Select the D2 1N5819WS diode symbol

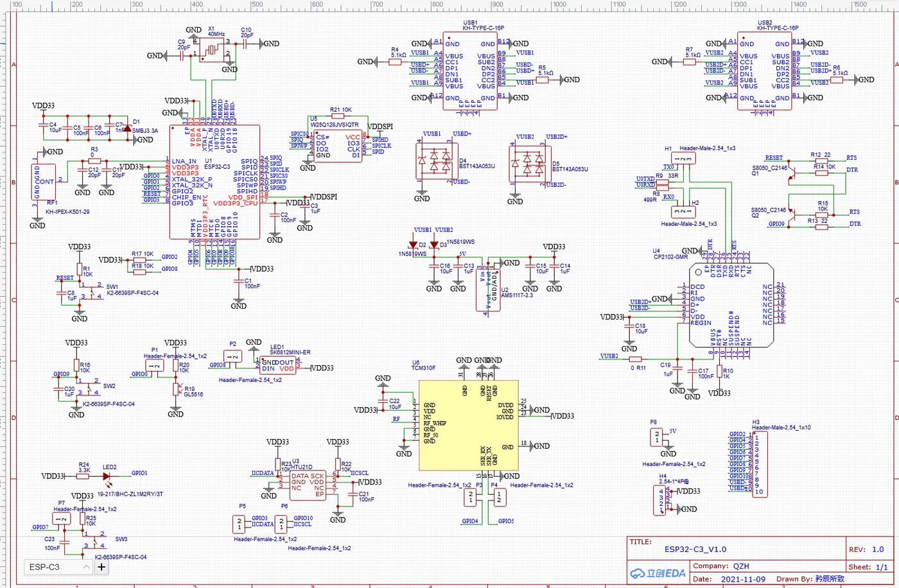(414, 245)
